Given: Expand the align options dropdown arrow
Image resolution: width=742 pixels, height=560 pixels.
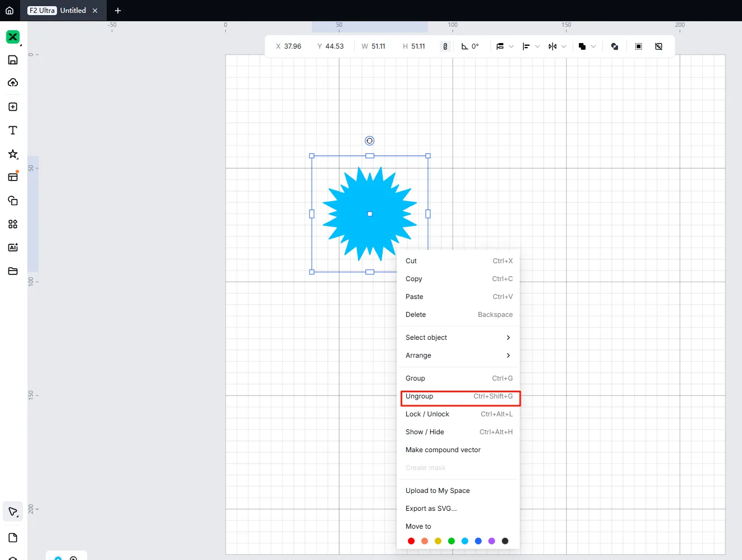Looking at the screenshot, I should tap(538, 46).
